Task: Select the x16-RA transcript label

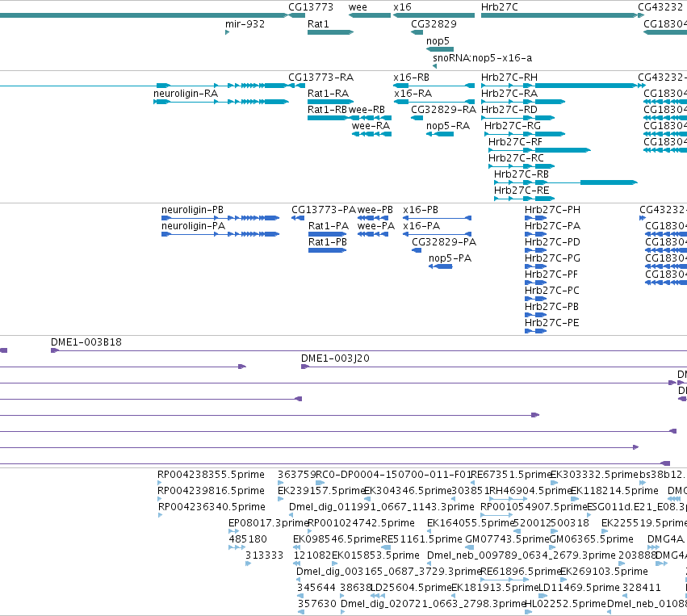Action: 413,94
